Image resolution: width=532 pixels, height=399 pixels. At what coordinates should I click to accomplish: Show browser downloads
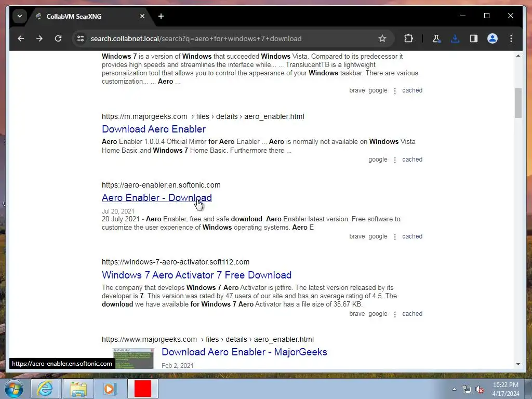tap(455, 38)
